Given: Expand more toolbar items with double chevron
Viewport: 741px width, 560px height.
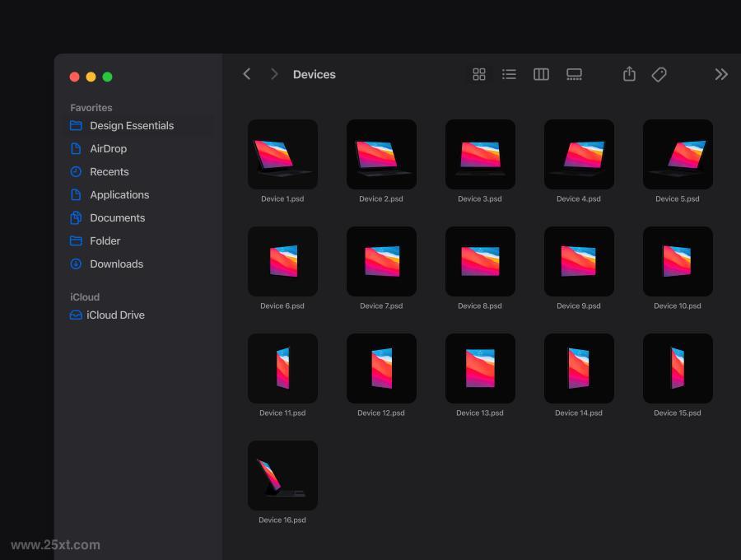Looking at the screenshot, I should tap(721, 74).
